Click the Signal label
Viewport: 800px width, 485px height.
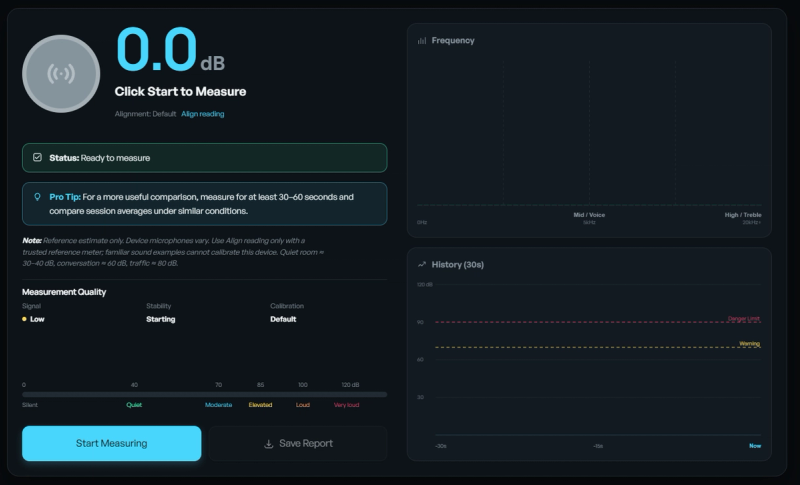coord(31,306)
